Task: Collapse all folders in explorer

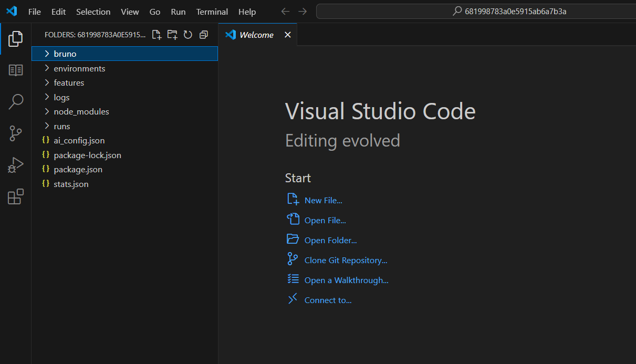Action: click(204, 35)
